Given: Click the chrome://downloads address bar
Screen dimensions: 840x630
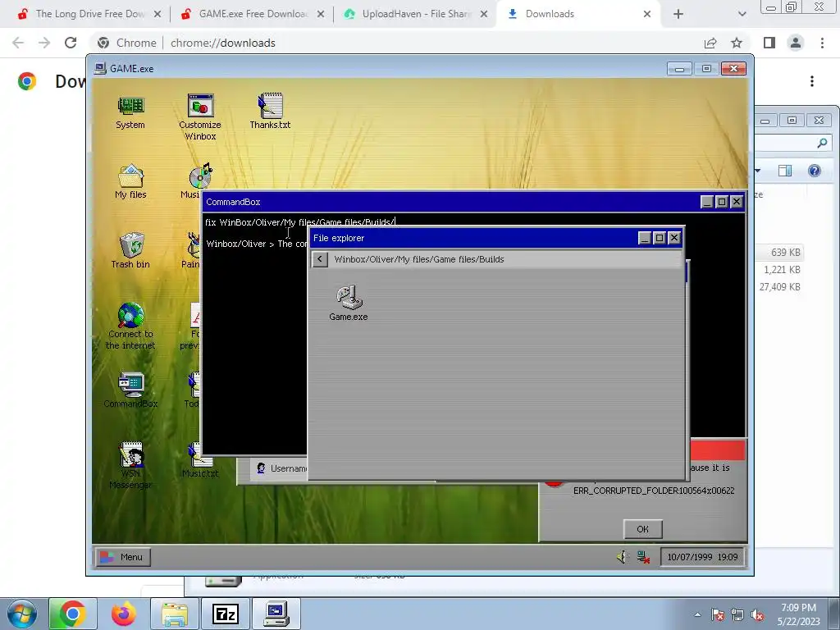Looking at the screenshot, I should point(396,43).
